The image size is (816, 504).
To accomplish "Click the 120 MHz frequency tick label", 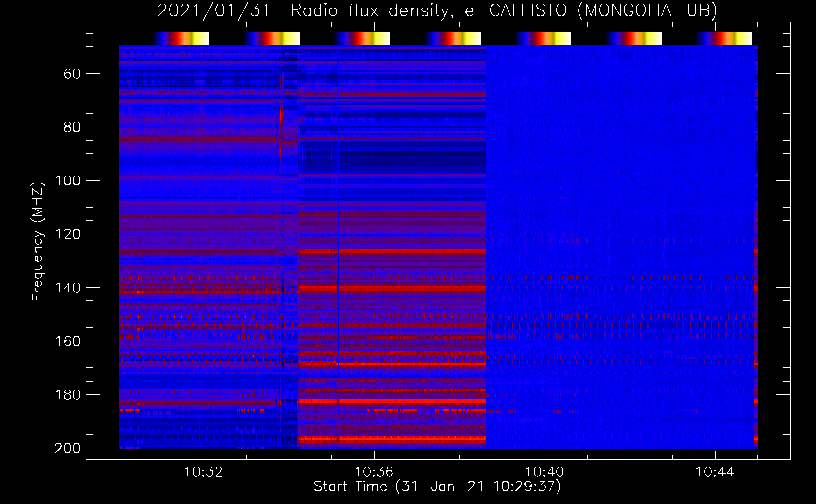I will (68, 234).
